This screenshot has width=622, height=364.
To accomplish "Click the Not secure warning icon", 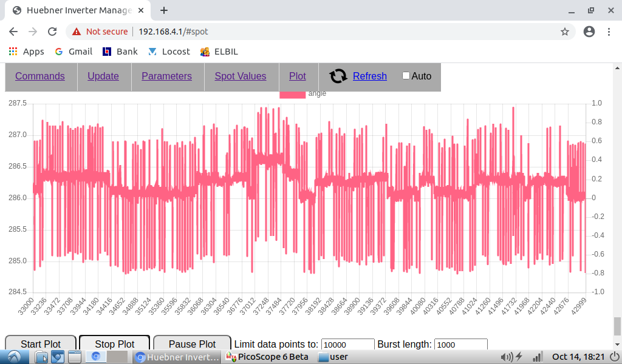I will pos(76,32).
